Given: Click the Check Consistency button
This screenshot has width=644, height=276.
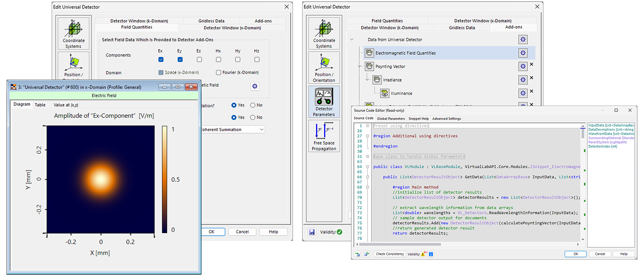Looking at the screenshot, I should 390,254.
